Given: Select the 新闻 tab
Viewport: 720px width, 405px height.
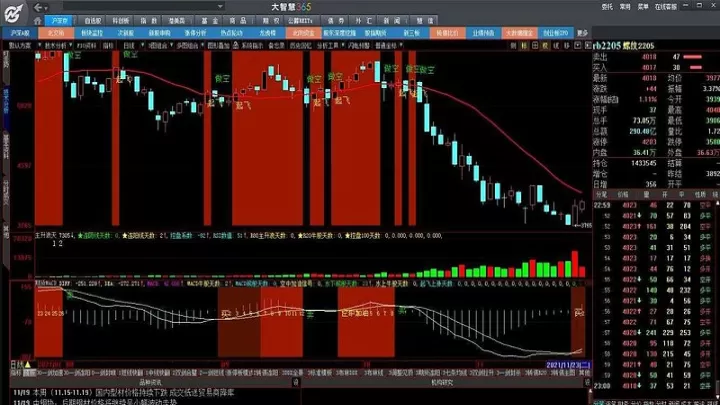Looking at the screenshot, I should coord(392,21).
